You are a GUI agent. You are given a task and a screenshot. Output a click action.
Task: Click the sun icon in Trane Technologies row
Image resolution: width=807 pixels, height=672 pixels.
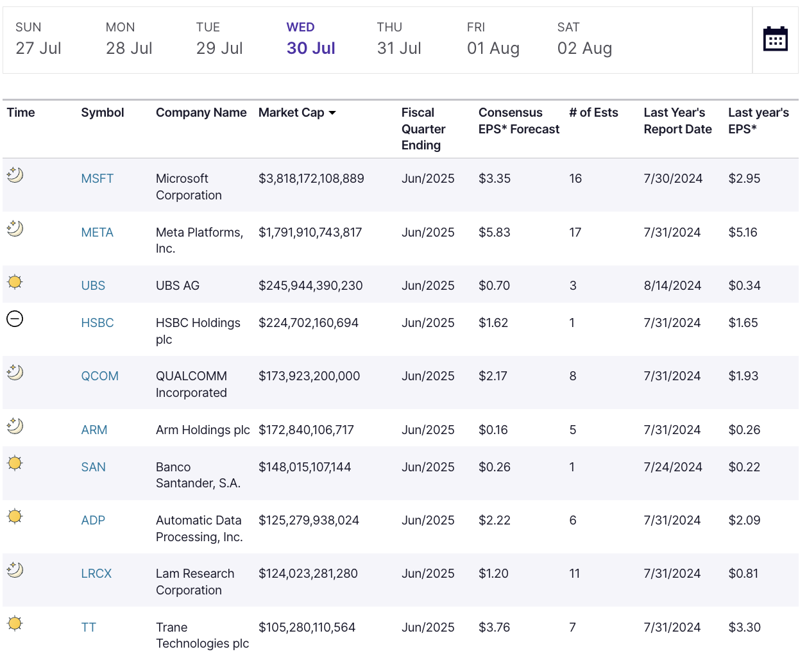15,623
